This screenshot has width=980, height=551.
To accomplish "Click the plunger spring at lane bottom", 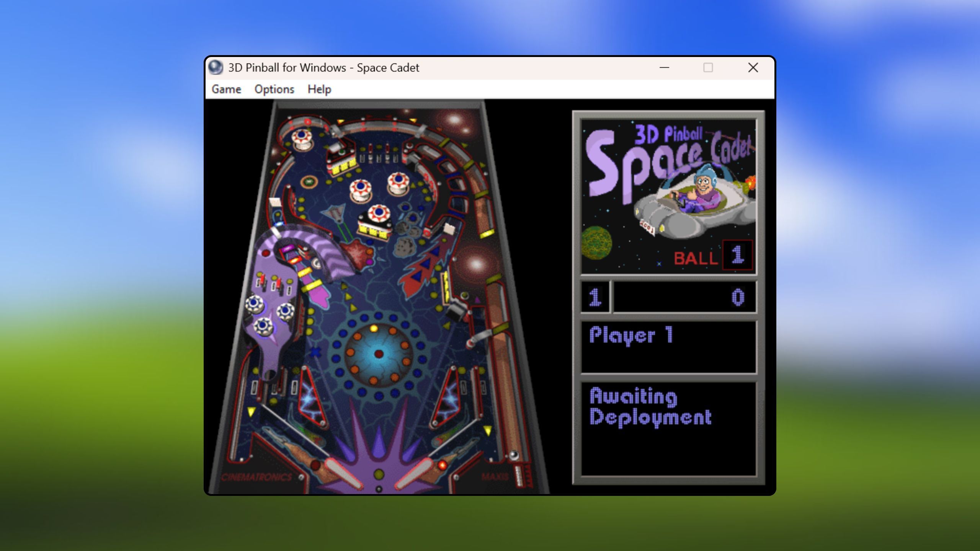I will pos(518,476).
